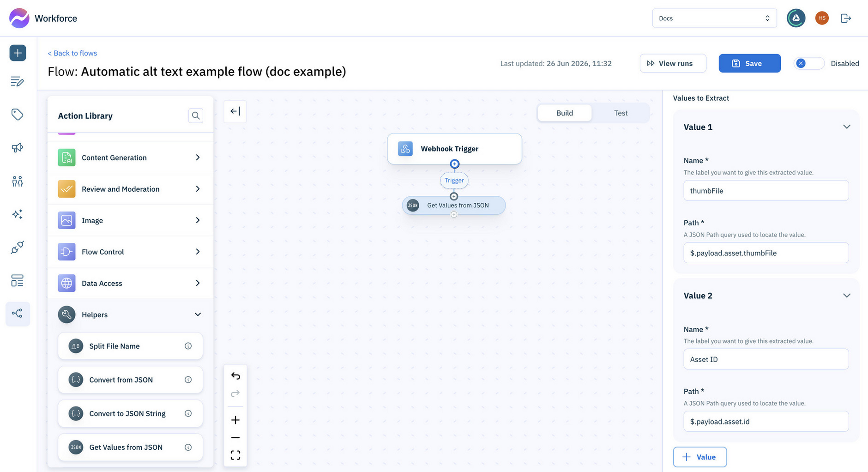The image size is (868, 472).
Task: Open the plug integrations sidebar icon
Action: [x=18, y=248]
